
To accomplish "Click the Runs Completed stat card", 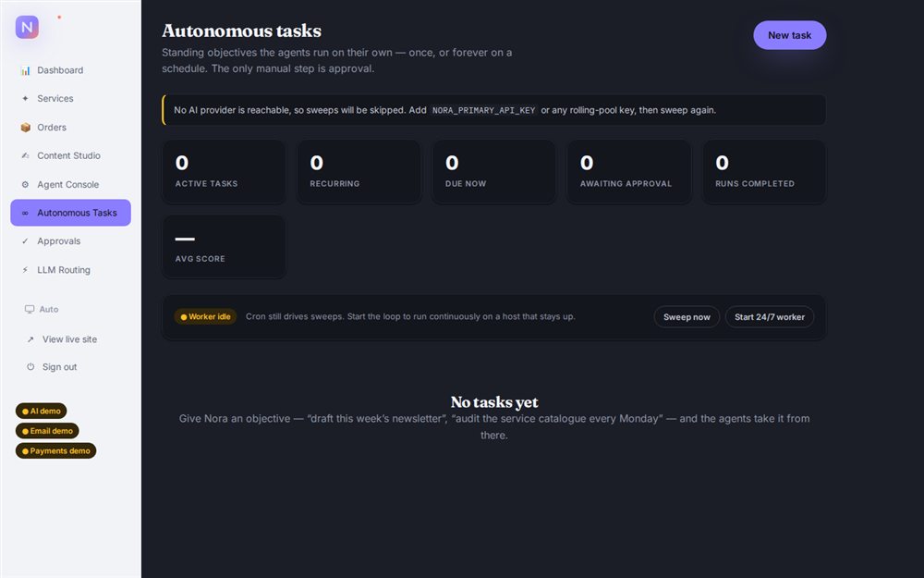I will [764, 172].
